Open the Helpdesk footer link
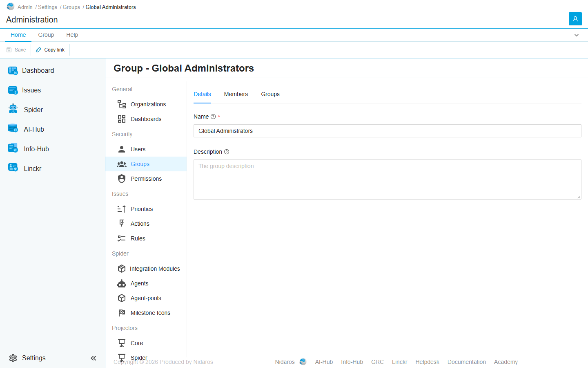This screenshot has height=368, width=588. (428, 362)
